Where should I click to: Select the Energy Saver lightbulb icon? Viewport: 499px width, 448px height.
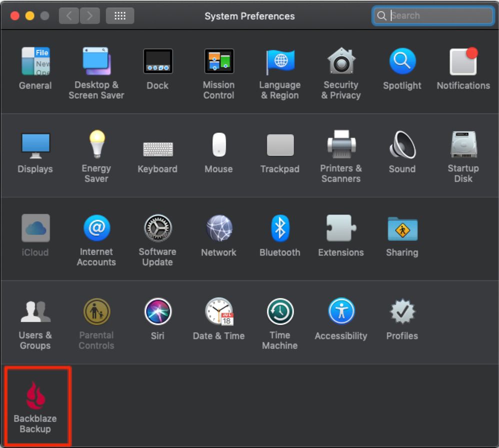[x=96, y=145]
